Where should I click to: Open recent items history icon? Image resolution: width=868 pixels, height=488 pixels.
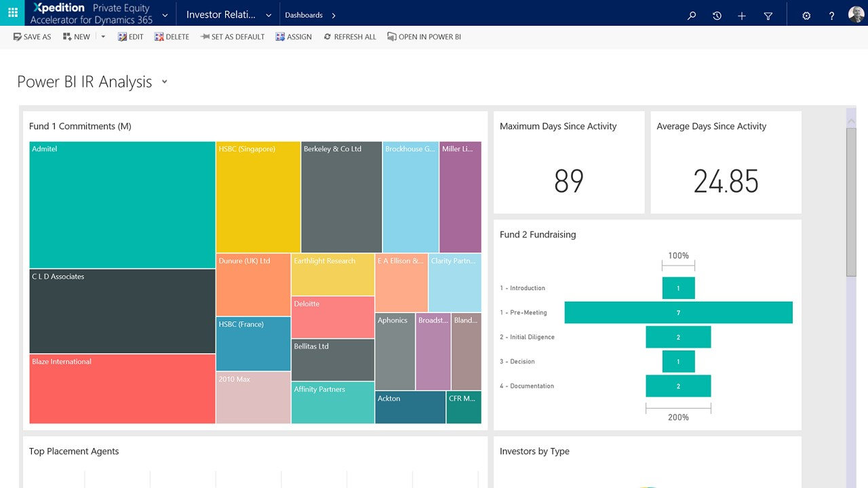pyautogui.click(x=717, y=16)
